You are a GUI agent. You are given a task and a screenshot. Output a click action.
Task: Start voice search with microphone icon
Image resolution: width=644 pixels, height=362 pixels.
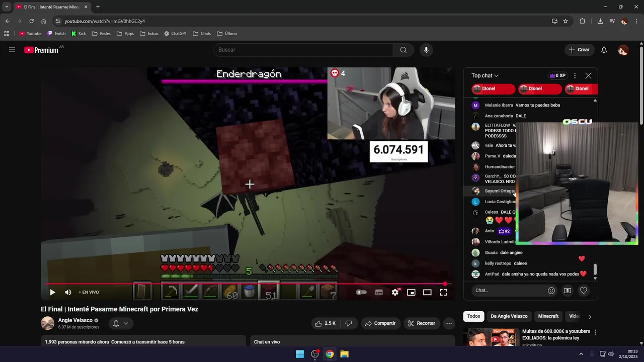click(426, 50)
